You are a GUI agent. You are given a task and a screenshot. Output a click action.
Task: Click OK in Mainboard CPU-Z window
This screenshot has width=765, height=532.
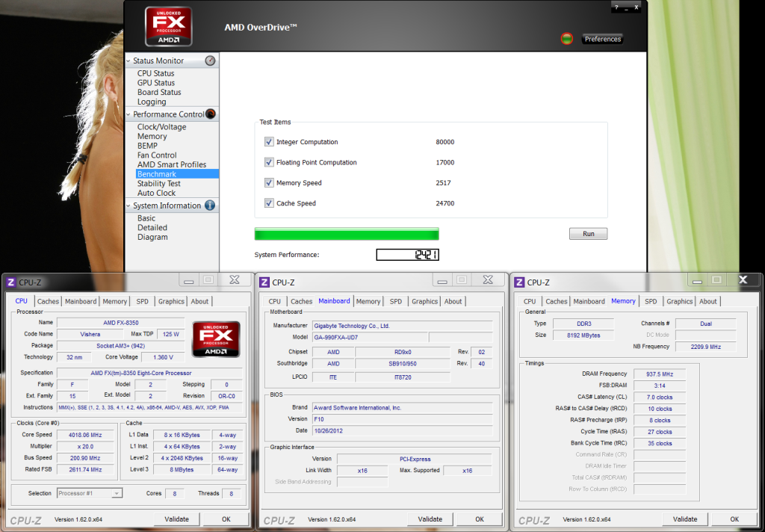[479, 519]
